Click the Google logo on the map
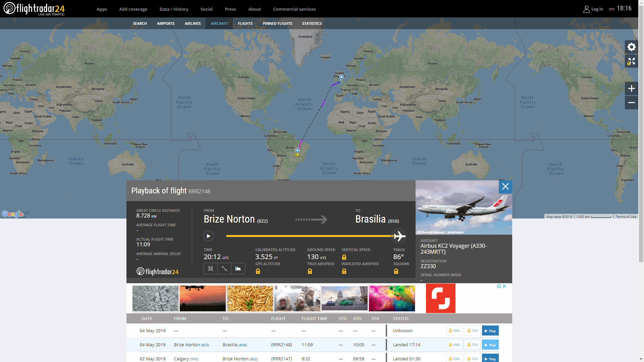The width and height of the screenshot is (644, 362). 12,214
